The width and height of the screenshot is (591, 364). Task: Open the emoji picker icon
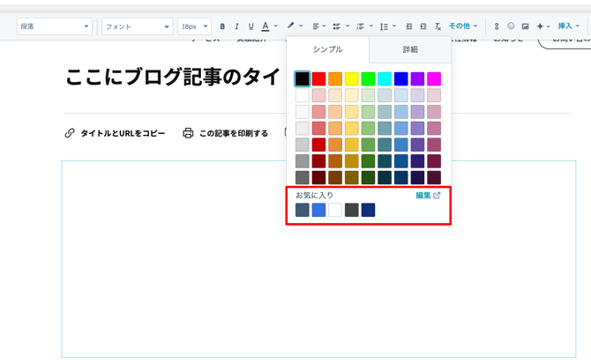[511, 26]
